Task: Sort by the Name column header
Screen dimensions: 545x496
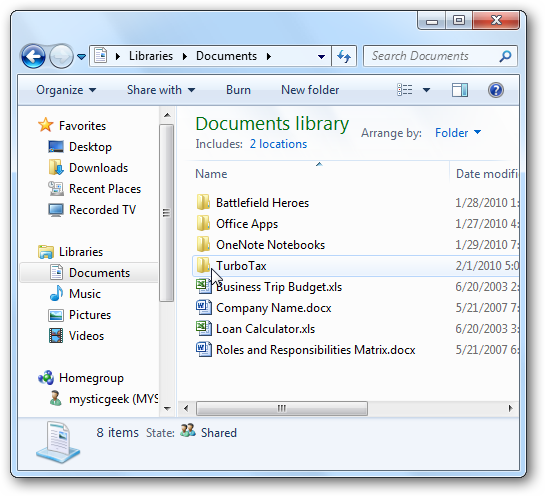Action: tap(211, 173)
